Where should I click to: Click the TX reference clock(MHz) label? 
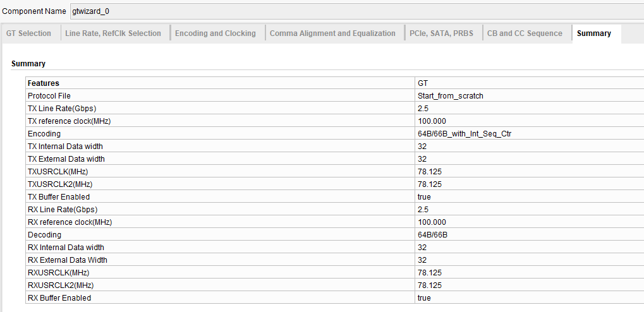70,121
